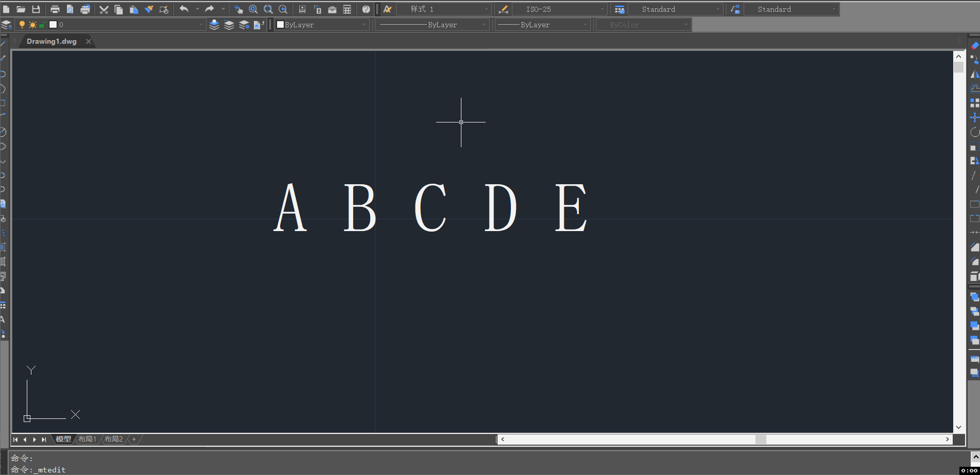Screen dimensions: 980x475
Task: Open the Layer Properties Manager icon
Action: (6, 25)
